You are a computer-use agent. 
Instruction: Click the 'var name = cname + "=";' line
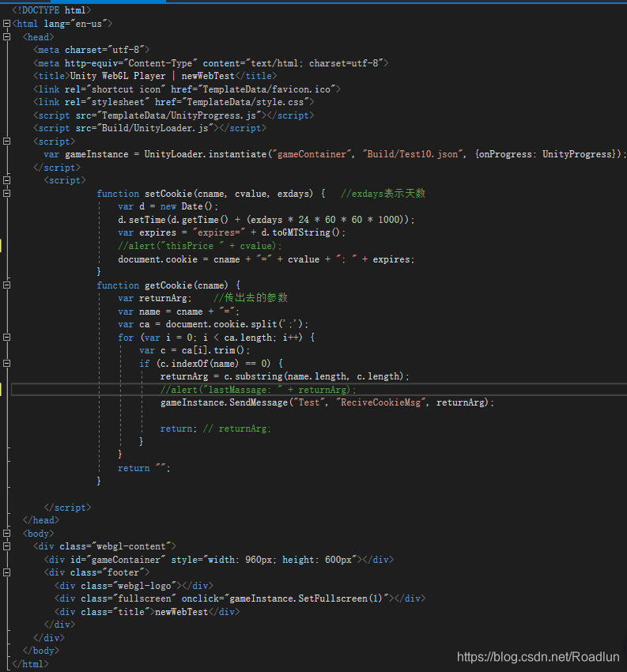pyautogui.click(x=179, y=311)
